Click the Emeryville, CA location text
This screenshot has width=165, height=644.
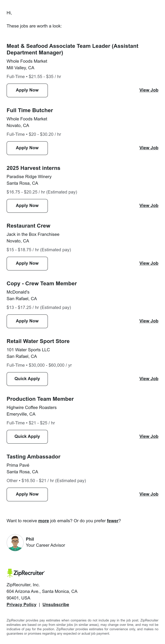click(x=21, y=414)
